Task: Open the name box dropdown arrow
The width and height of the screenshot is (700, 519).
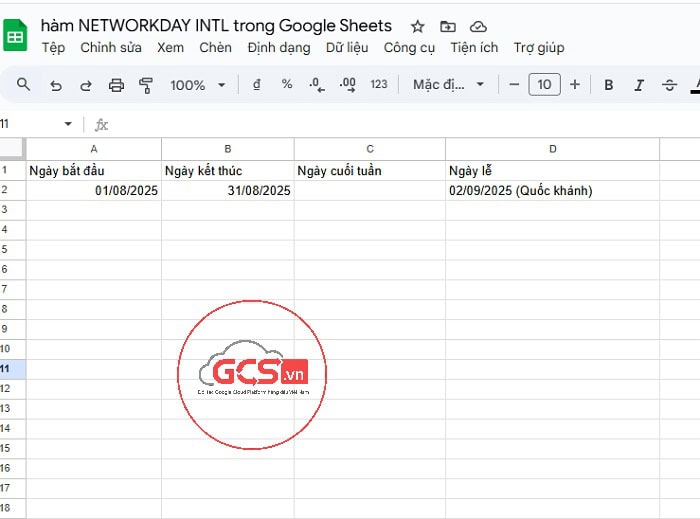Action: coord(68,124)
